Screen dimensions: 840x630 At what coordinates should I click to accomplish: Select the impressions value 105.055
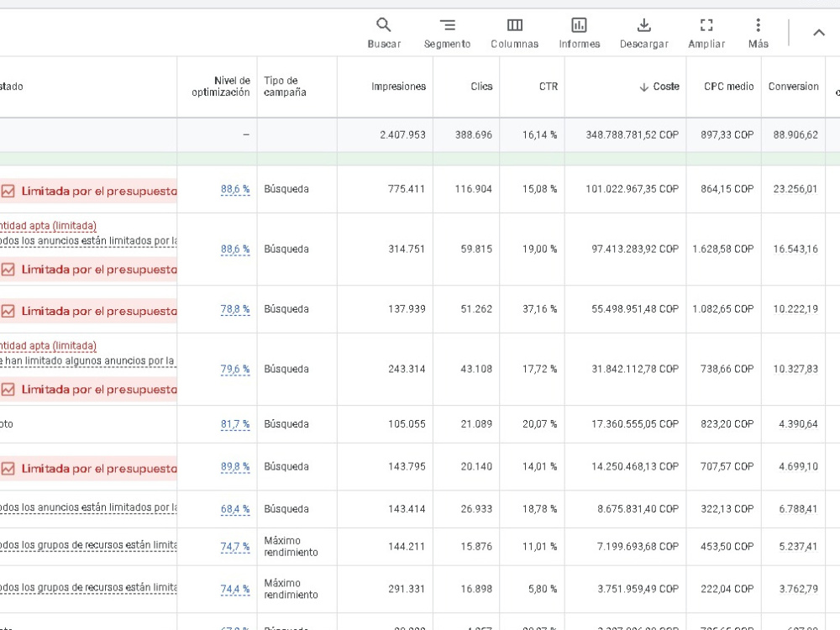tap(407, 424)
